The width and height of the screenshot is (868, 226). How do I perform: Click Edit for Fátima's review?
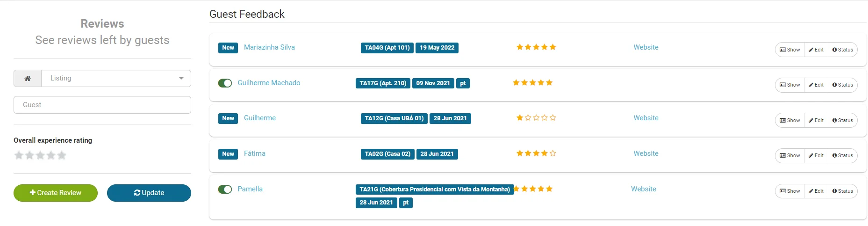pos(816,156)
